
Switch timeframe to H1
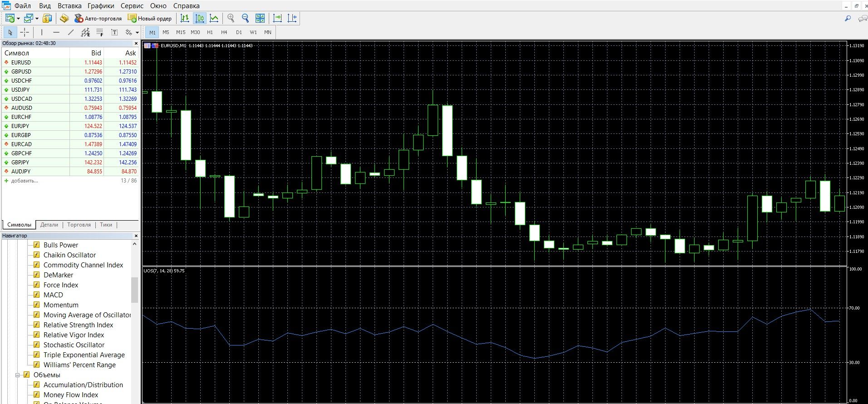coord(210,32)
